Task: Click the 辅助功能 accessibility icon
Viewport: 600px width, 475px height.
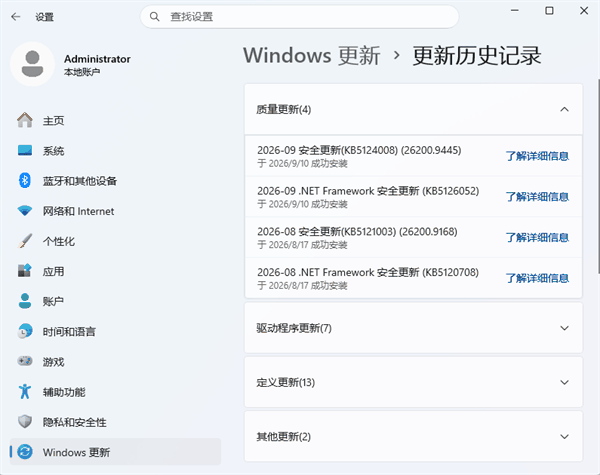Action: pos(25,392)
